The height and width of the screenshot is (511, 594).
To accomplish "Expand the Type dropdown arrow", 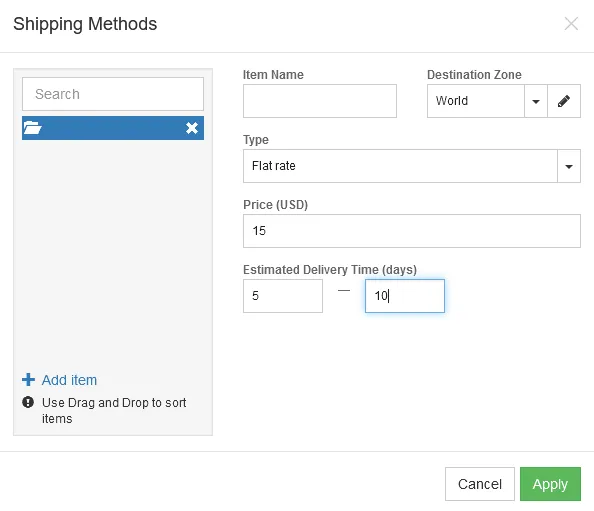I will [x=569, y=166].
